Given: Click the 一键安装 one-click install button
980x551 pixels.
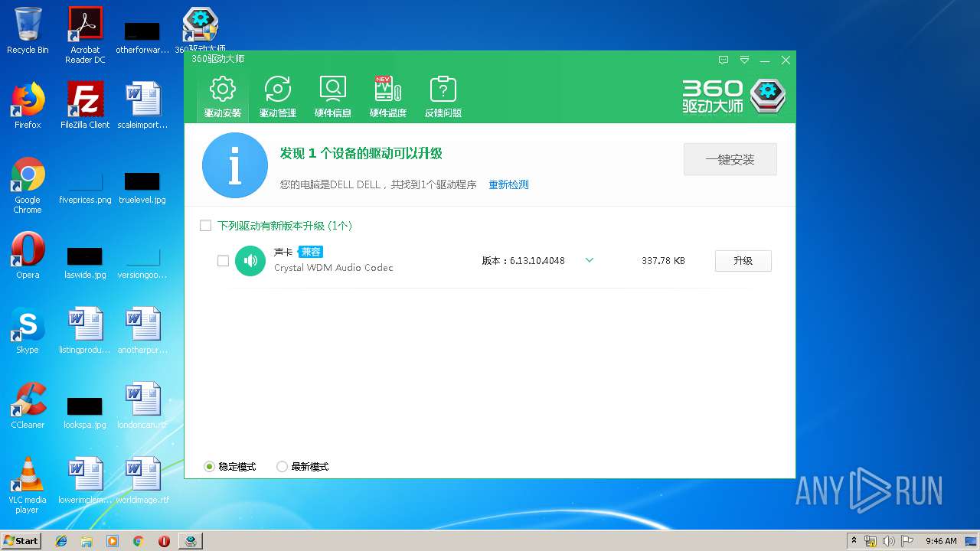Looking at the screenshot, I should (730, 159).
